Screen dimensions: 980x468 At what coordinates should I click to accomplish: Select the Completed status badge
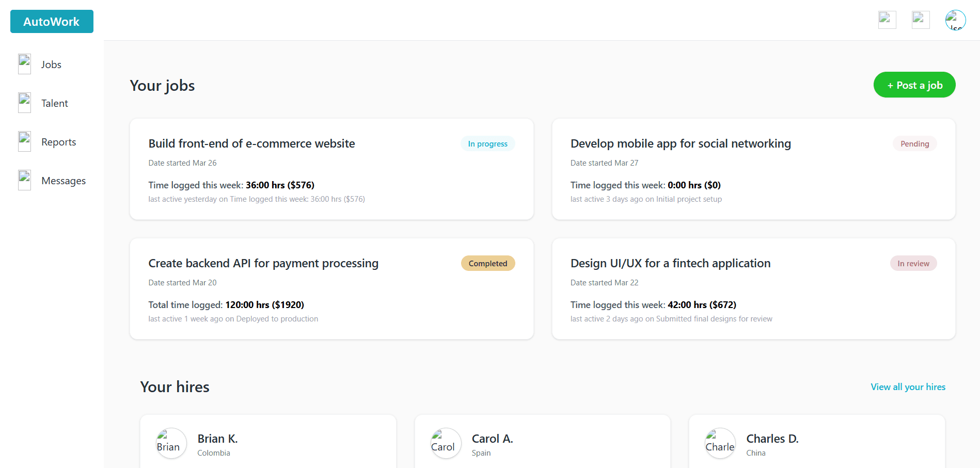487,264
